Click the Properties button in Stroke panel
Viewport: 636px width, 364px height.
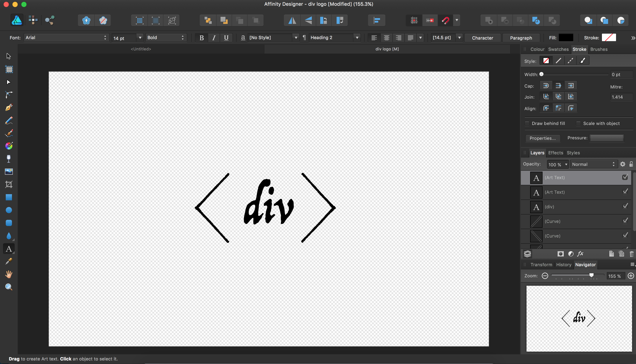pos(543,138)
